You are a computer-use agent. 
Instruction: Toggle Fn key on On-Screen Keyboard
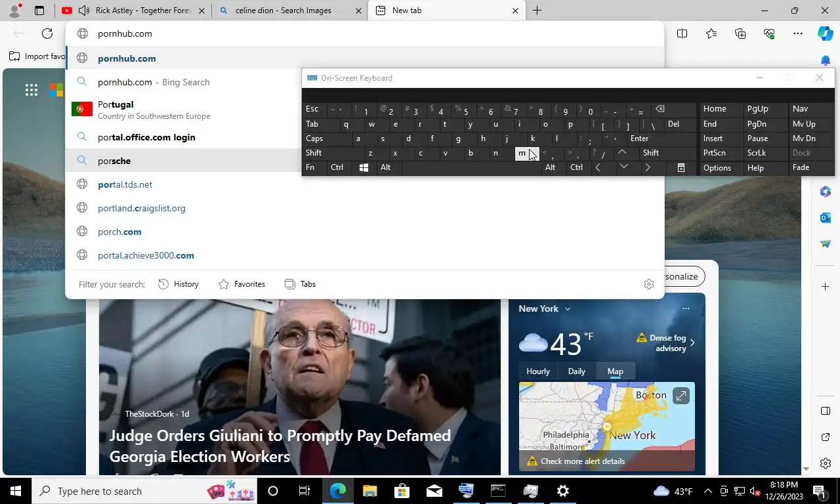point(314,167)
